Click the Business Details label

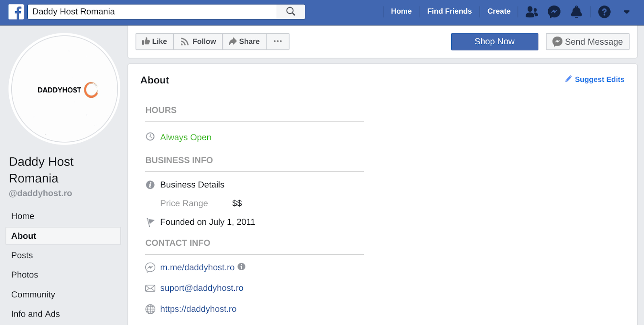coord(192,185)
